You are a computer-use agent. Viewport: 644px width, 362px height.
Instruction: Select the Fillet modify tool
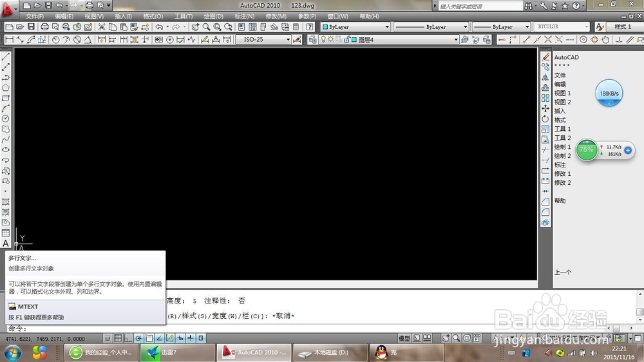pos(545,212)
